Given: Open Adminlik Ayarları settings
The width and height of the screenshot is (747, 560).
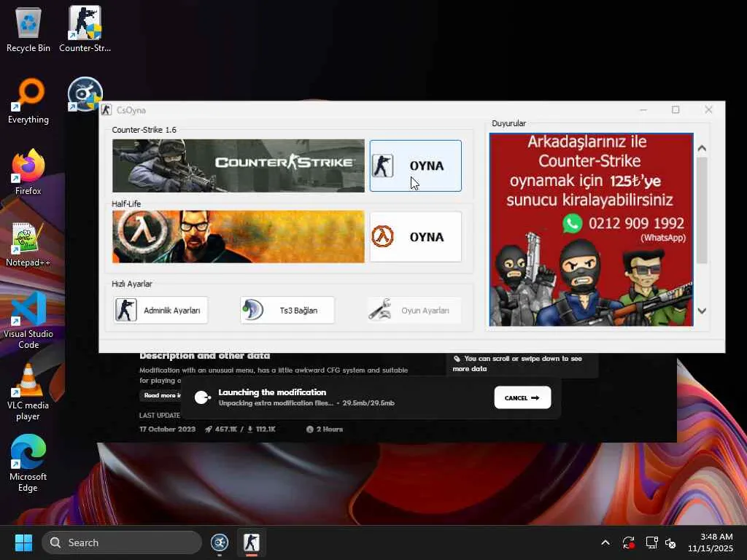Looking at the screenshot, I should pos(160,310).
